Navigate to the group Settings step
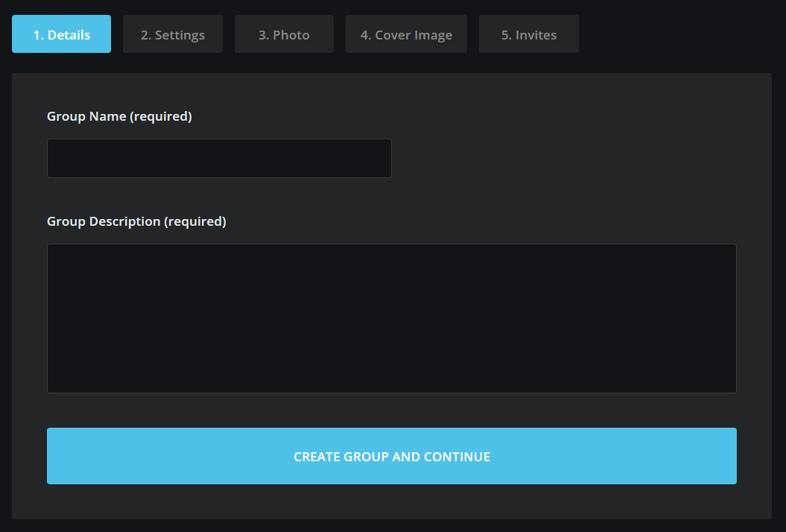The height and width of the screenshot is (532, 786). 172,34
